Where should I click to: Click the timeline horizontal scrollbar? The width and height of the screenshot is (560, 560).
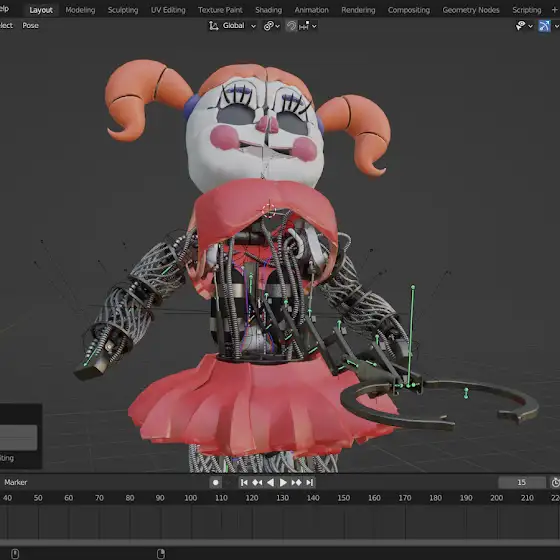(280, 542)
